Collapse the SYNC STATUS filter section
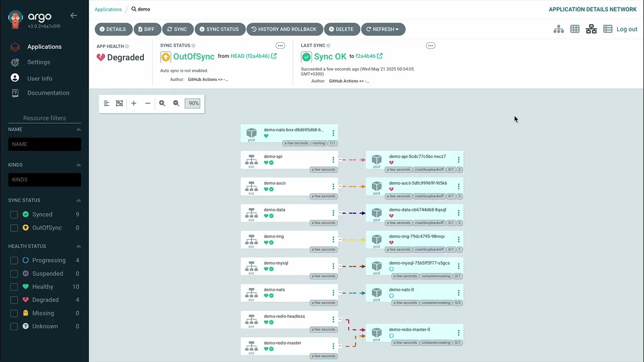644x362 pixels. coord(78,200)
